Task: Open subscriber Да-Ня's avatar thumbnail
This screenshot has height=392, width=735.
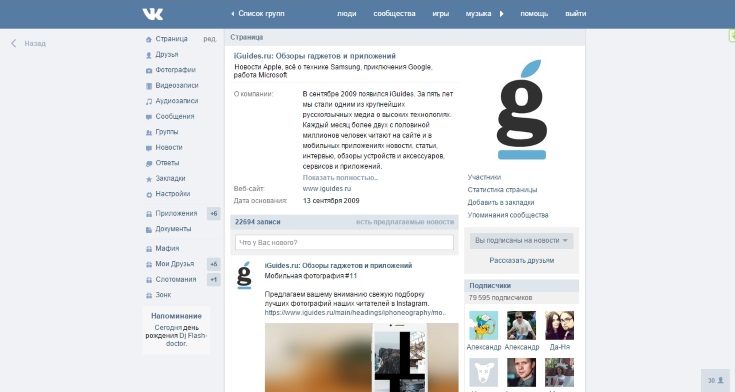Action: [x=559, y=325]
